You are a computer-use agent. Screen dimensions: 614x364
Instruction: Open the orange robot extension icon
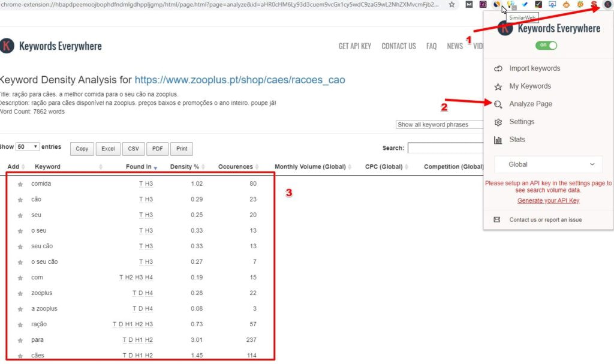coord(566,5)
